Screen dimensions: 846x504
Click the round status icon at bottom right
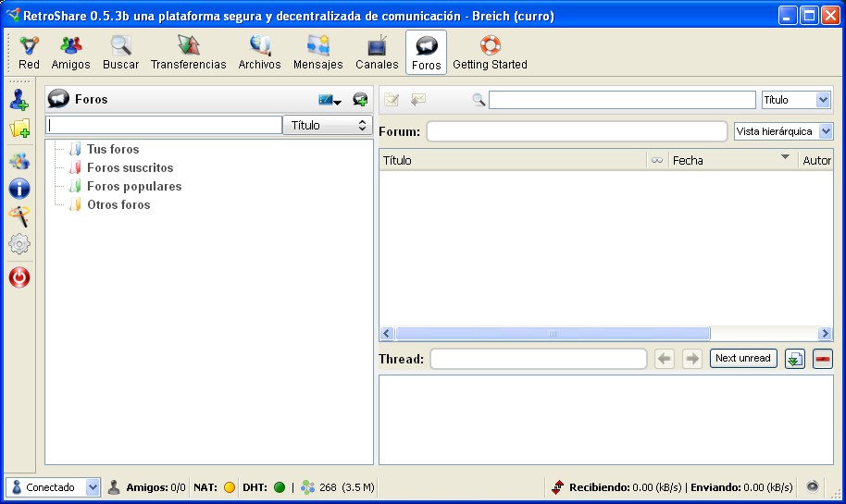(812, 486)
